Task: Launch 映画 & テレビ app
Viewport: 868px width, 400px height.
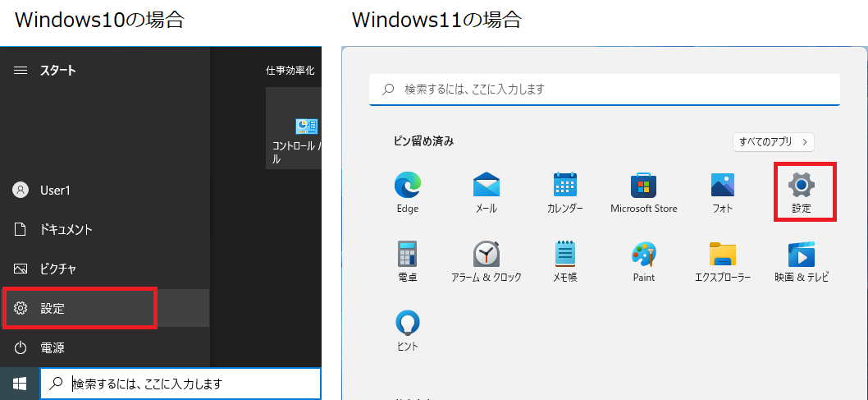Action: coord(801,261)
